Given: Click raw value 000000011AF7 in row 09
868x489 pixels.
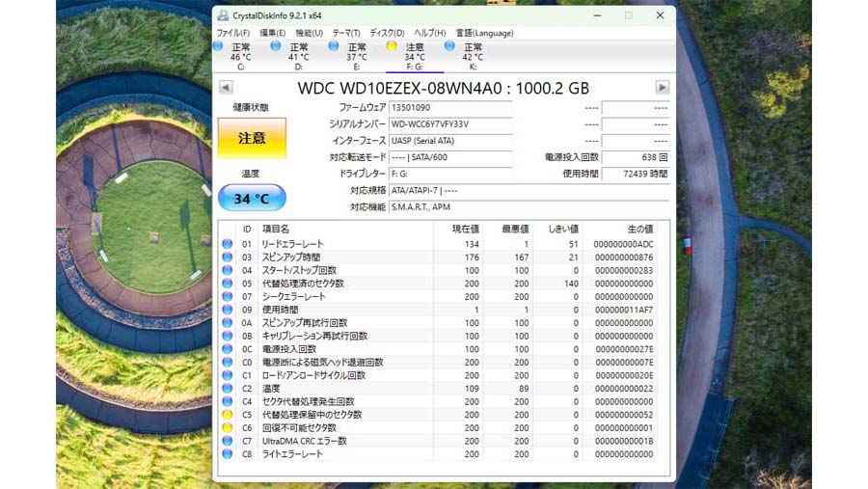Looking at the screenshot, I should (624, 311).
